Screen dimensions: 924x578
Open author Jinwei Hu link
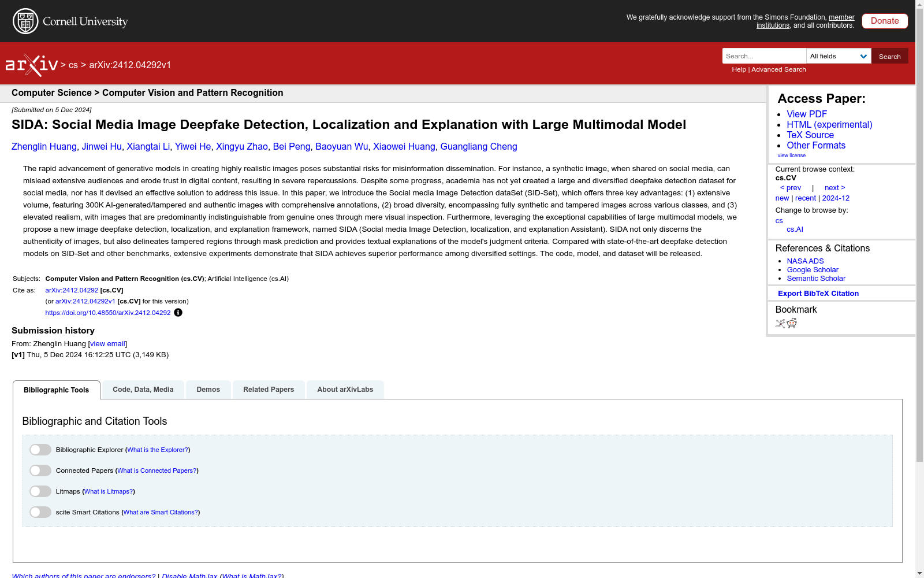tap(102, 147)
